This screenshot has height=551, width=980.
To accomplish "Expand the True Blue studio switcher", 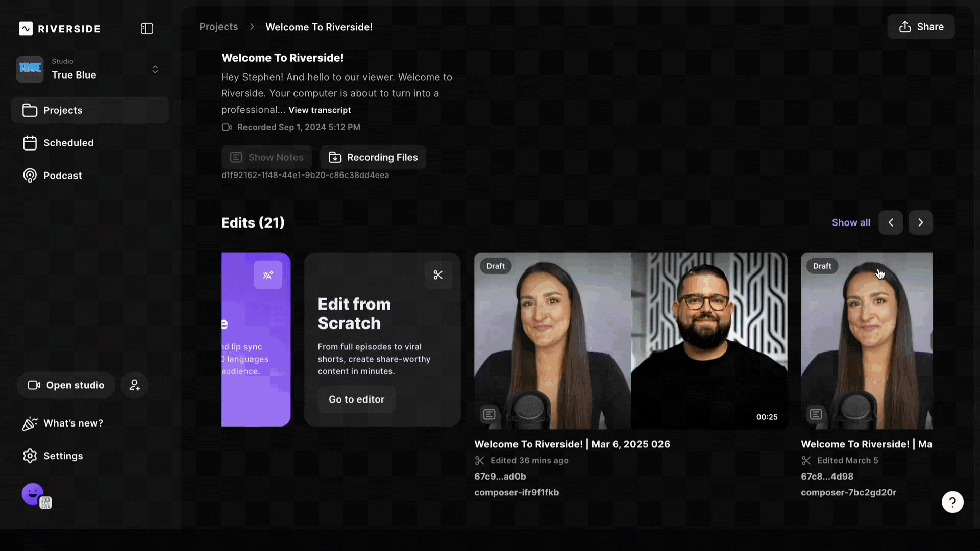I will point(155,69).
